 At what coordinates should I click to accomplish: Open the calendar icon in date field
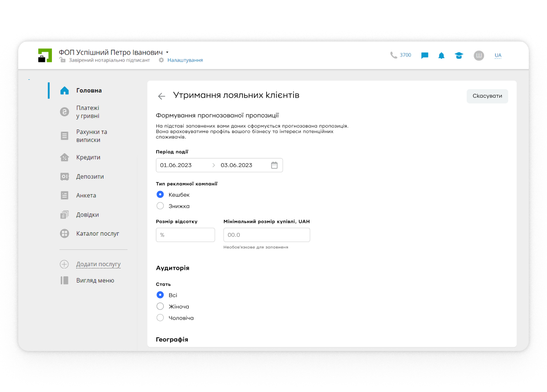tap(274, 165)
